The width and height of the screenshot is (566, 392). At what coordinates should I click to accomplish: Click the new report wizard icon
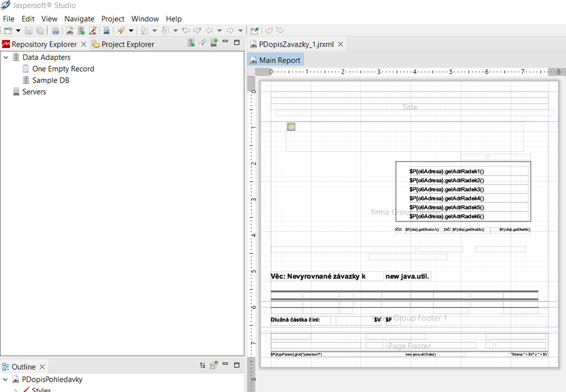point(70,31)
